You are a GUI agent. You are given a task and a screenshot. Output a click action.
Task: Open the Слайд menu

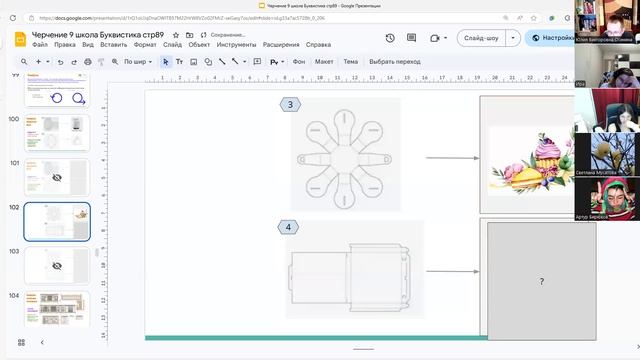click(x=172, y=44)
